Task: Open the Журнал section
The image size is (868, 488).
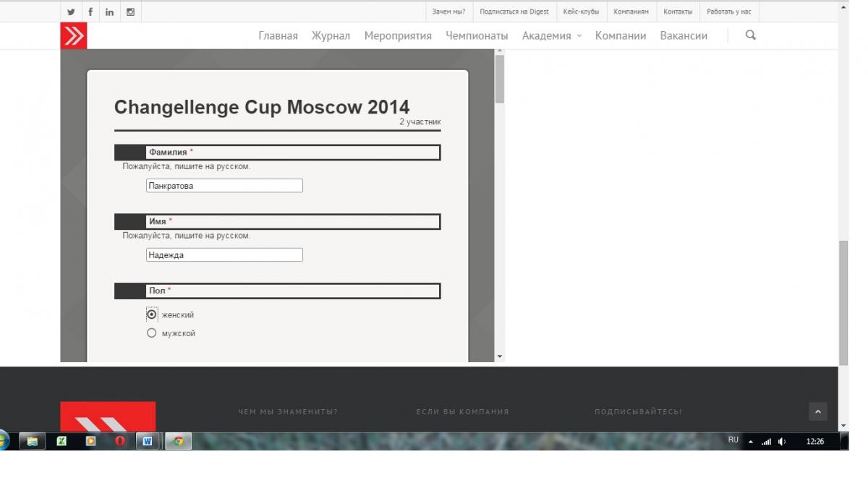Action: click(x=331, y=35)
